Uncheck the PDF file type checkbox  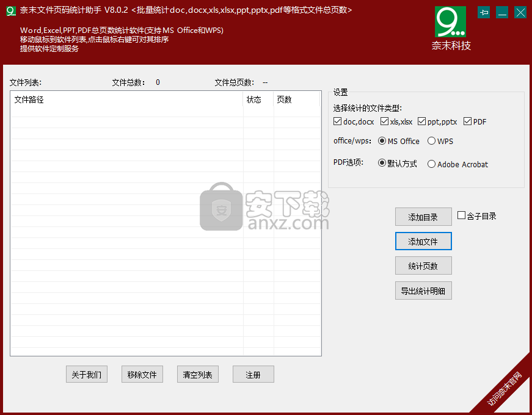tap(468, 121)
